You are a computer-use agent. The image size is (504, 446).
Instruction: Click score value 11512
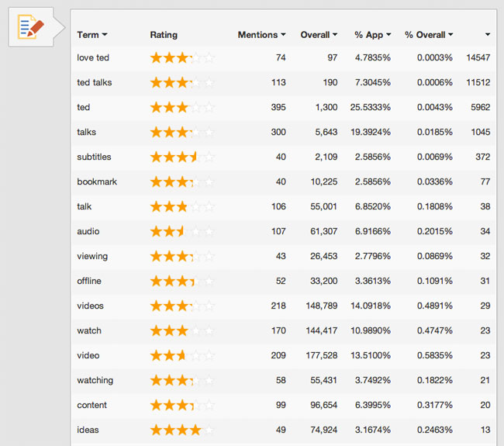click(x=478, y=82)
